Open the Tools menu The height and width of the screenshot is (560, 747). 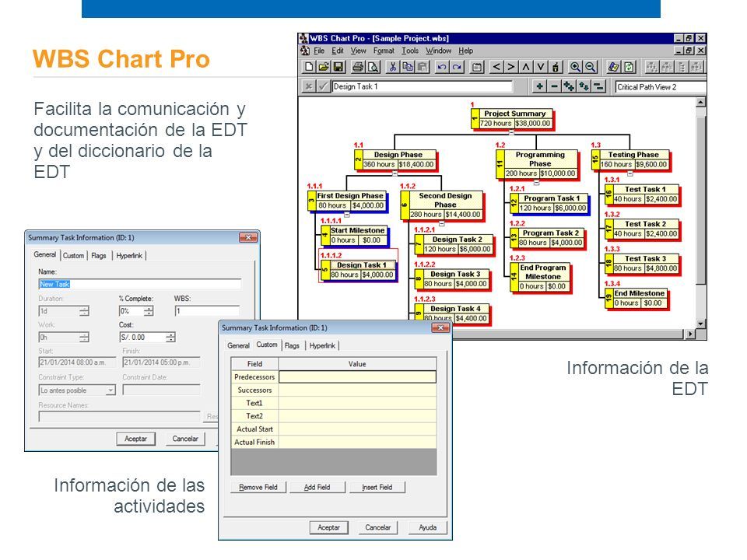tap(410, 51)
